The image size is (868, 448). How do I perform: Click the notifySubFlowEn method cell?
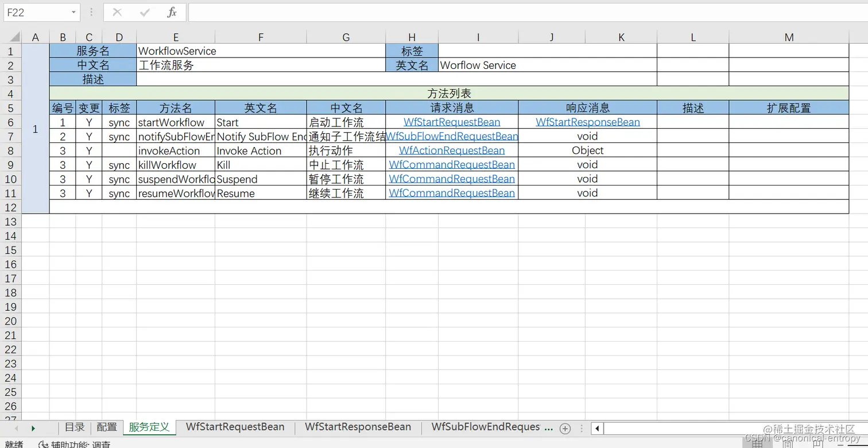(x=176, y=136)
